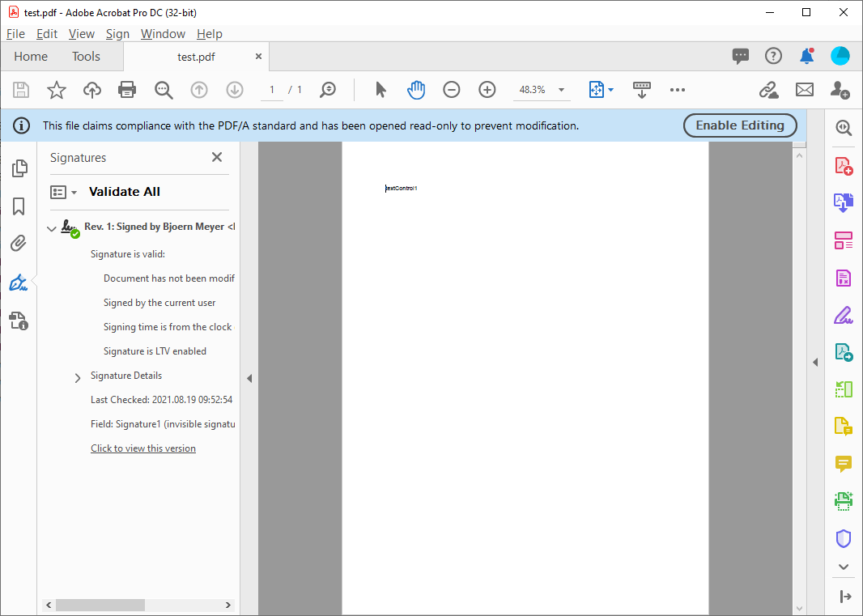Show more tools ellipsis
This screenshot has height=616, width=863.
678,90
